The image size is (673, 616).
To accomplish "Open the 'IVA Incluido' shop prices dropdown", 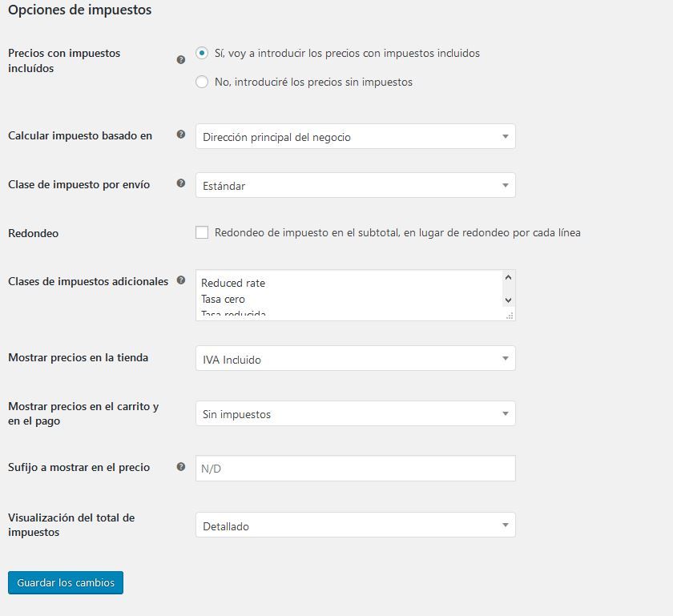I will tap(356, 358).
